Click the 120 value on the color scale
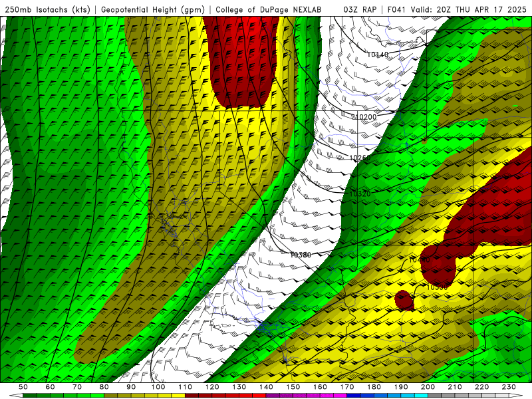 [x=212, y=387]
